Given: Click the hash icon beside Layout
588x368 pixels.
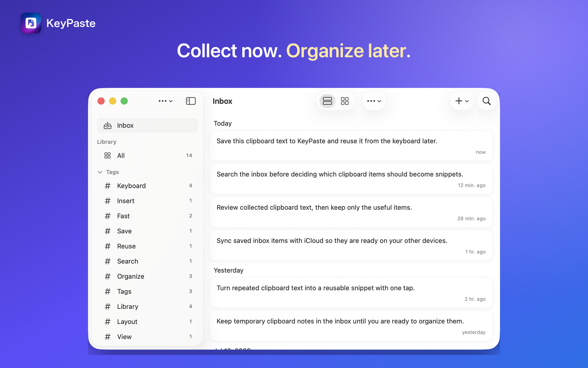Looking at the screenshot, I should (x=107, y=322).
